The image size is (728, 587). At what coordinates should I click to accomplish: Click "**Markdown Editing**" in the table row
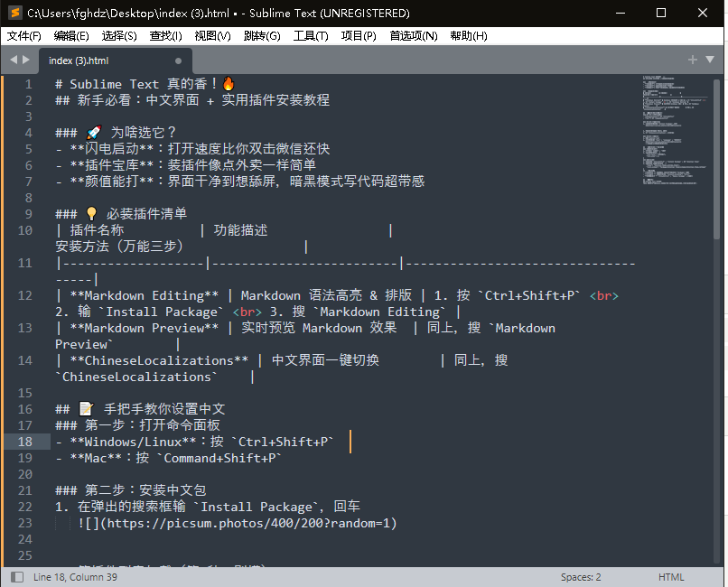[x=144, y=295]
